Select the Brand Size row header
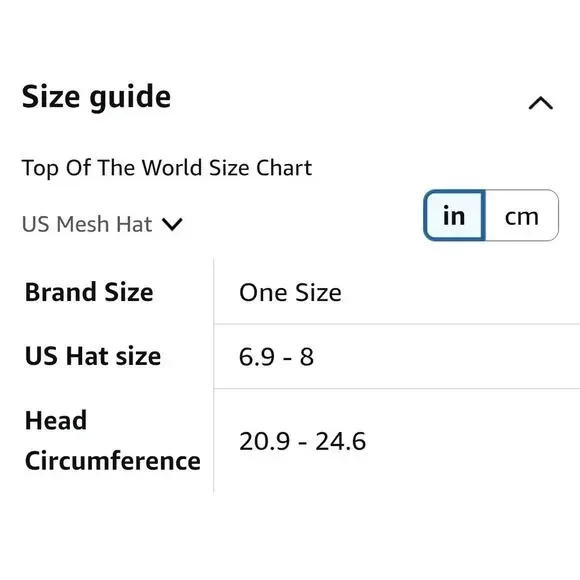 89,292
